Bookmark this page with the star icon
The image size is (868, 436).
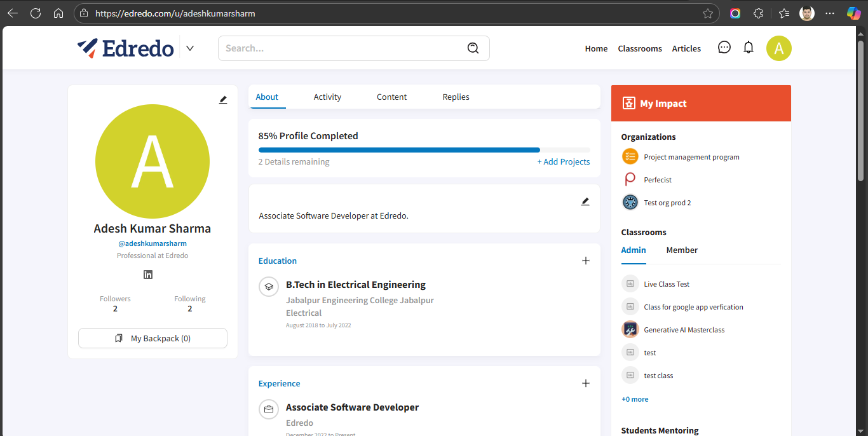tap(708, 13)
